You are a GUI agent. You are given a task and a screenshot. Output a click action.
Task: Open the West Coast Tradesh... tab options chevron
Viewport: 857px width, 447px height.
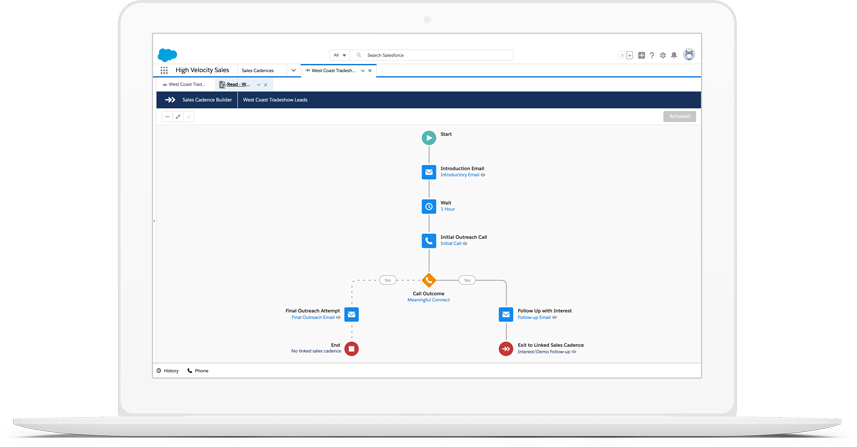(363, 70)
